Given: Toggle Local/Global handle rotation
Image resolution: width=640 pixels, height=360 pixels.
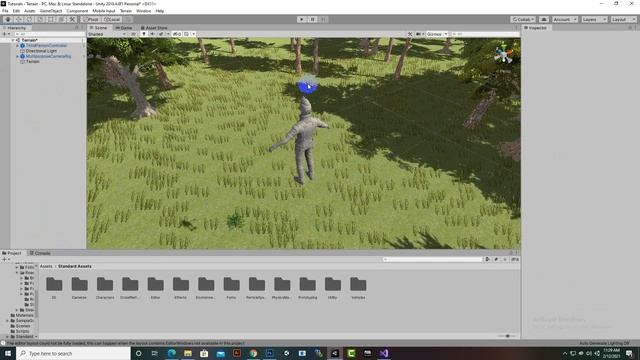Looking at the screenshot, I should pyautogui.click(x=111, y=19).
